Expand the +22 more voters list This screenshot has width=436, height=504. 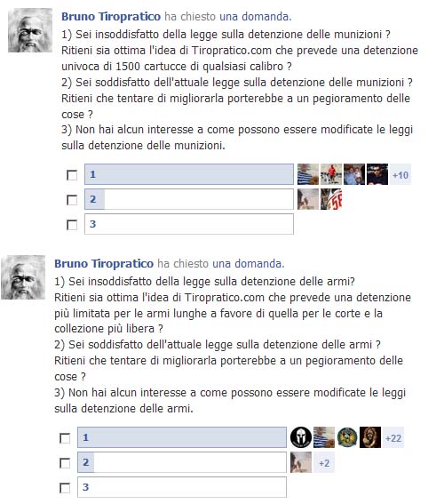[x=393, y=438]
